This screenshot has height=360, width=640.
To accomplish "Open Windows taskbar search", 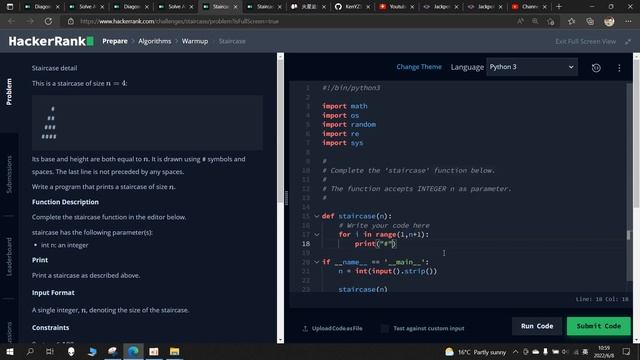I will point(30,351).
